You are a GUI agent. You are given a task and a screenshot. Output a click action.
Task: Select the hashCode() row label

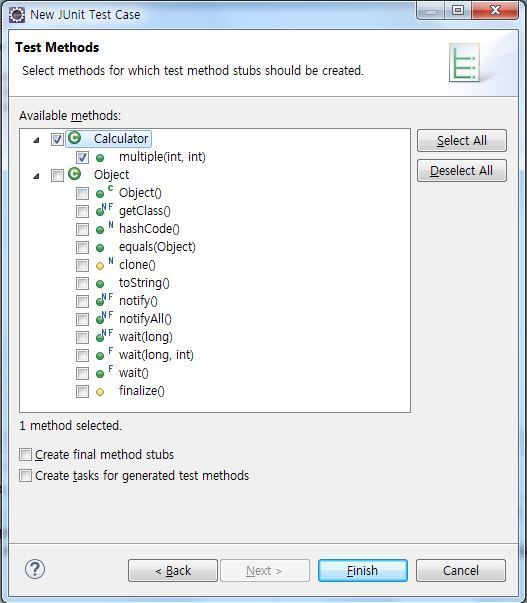pos(149,229)
